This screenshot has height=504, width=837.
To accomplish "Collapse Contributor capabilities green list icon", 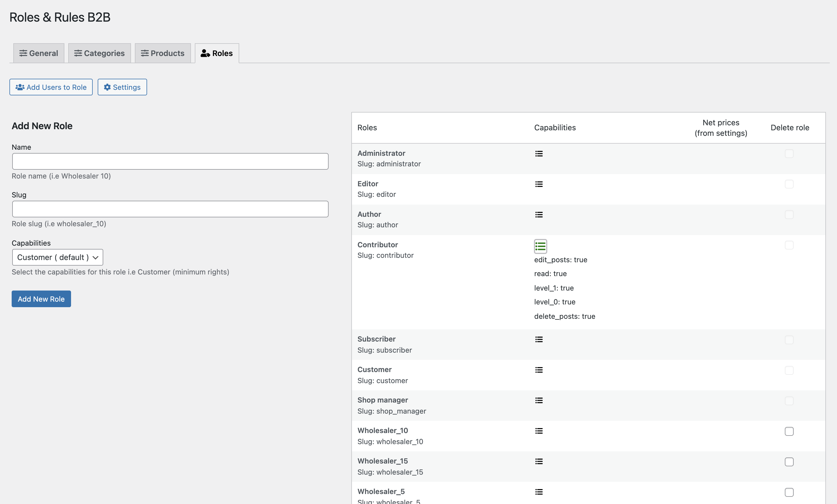I will [540, 246].
